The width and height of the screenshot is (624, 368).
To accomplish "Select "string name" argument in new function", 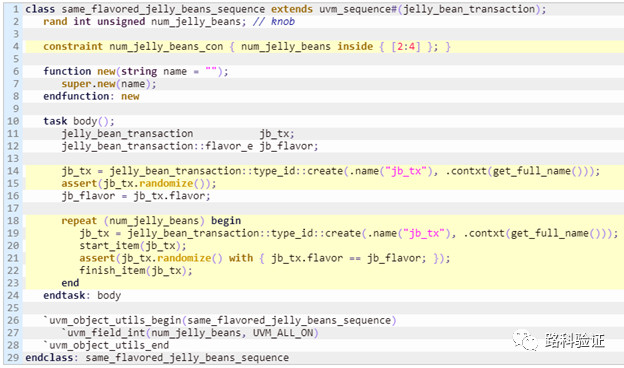I will 154,72.
